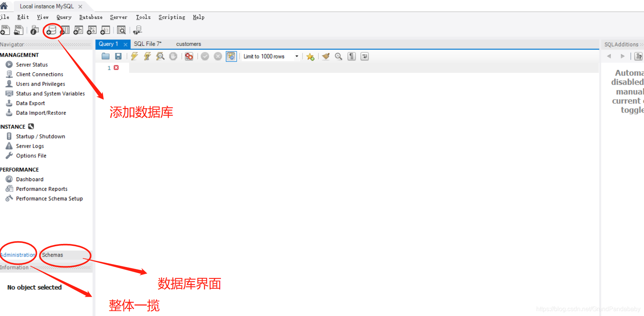This screenshot has width=644, height=316.
Task: Beautify the query with broom icon
Action: (326, 56)
